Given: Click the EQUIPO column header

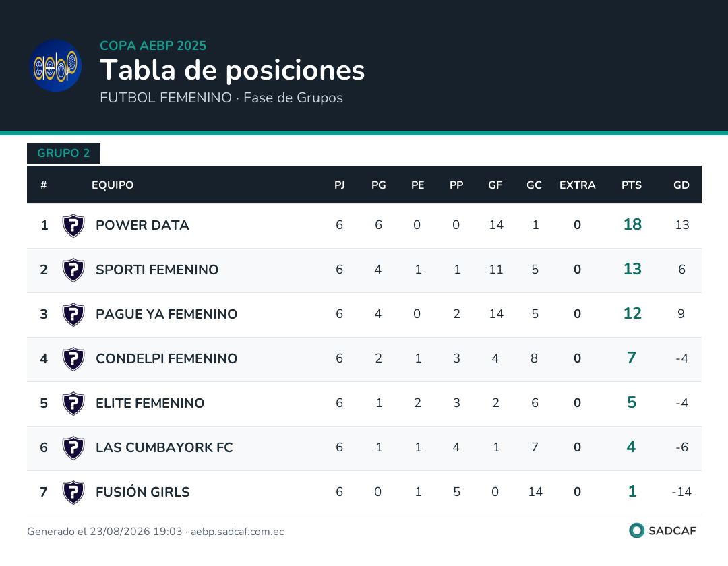Looking at the screenshot, I should (113, 185).
